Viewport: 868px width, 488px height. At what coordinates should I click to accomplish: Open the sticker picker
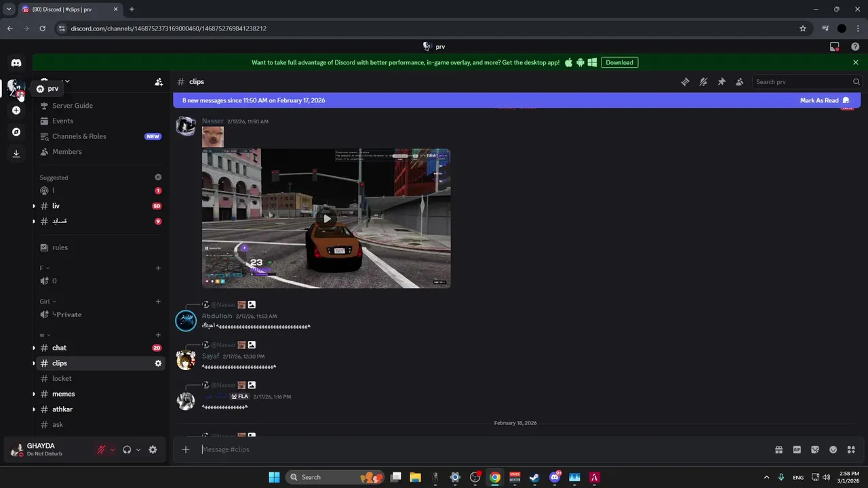pyautogui.click(x=815, y=449)
